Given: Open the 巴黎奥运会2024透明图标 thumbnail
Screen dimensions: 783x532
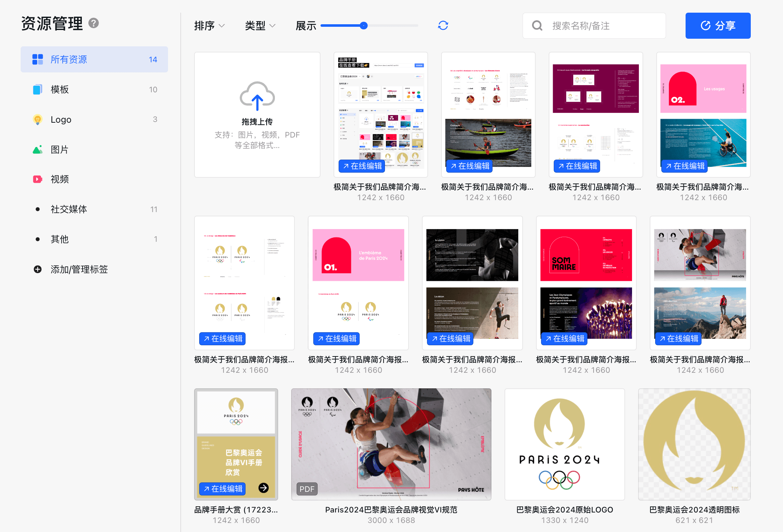Looking at the screenshot, I should (x=694, y=444).
